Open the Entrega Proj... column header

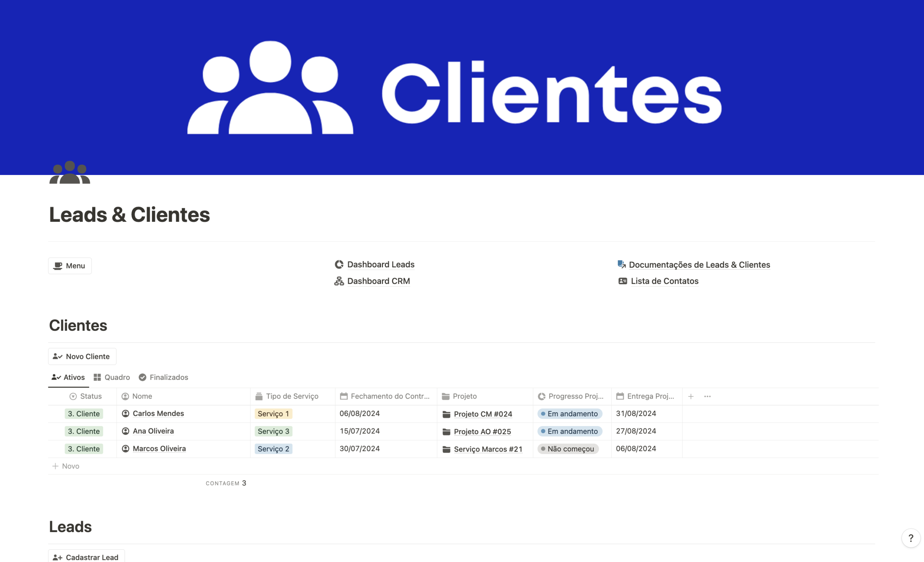click(x=646, y=396)
